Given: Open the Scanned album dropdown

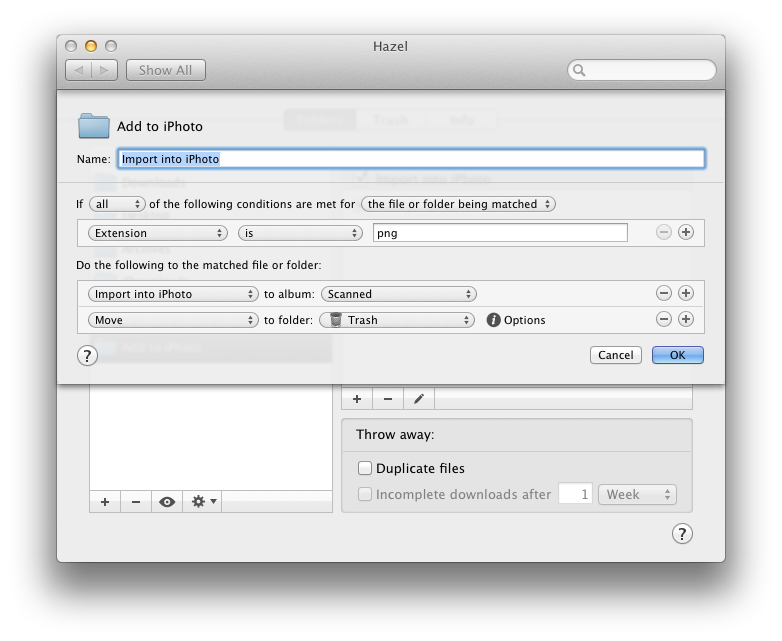Looking at the screenshot, I should point(399,294).
